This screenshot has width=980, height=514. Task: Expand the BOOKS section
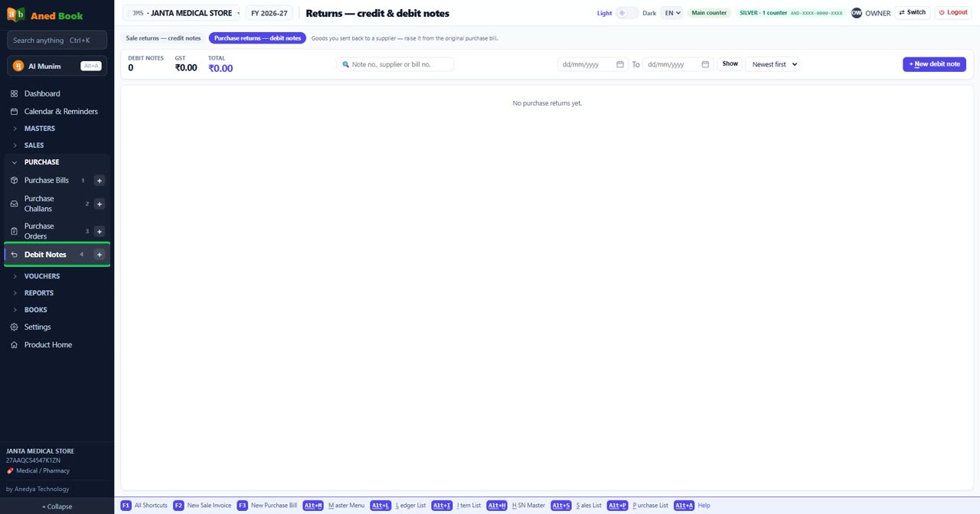[x=57, y=310]
